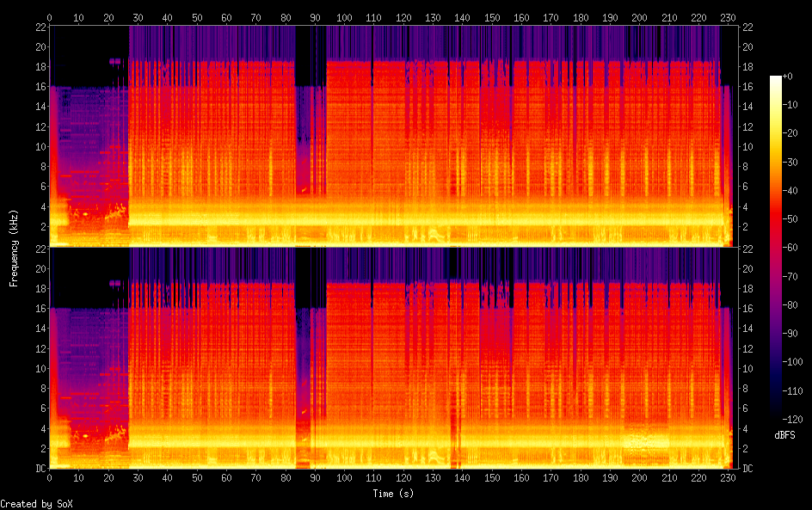Click "170" on the bottom time axis
This screenshot has height=510, width=812.
(551, 478)
